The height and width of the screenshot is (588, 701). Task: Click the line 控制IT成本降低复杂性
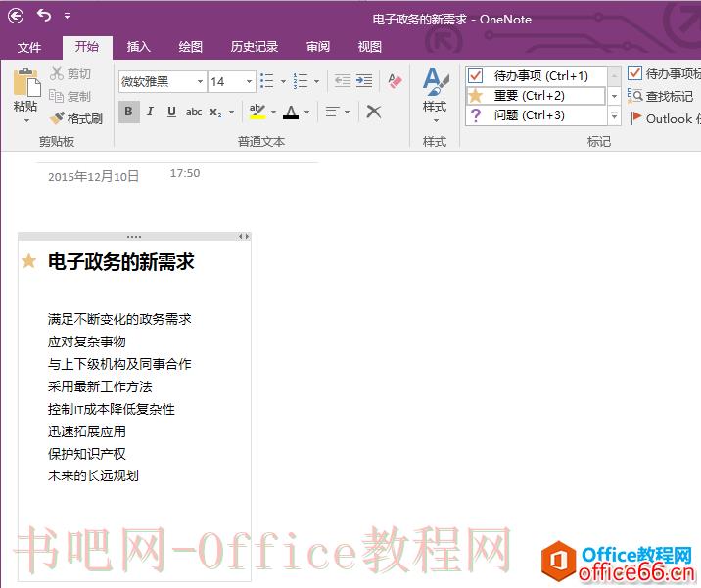pos(112,409)
